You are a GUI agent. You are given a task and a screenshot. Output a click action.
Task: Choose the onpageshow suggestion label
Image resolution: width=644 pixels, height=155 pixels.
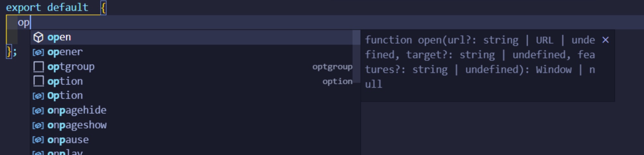[77, 125]
